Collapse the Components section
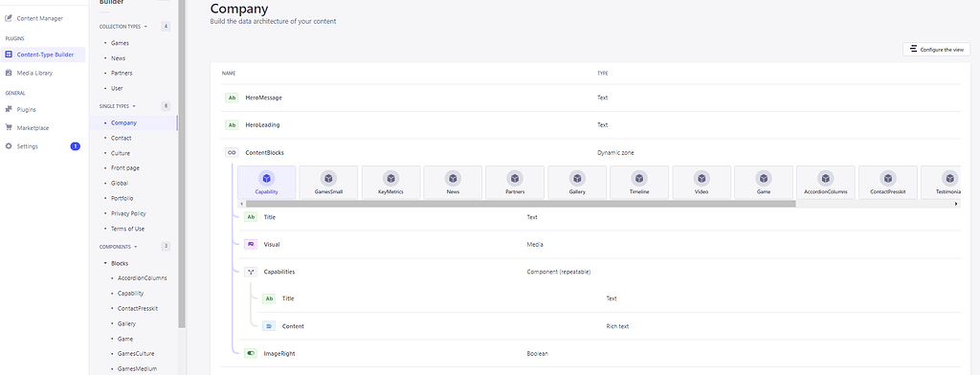 click(119, 246)
